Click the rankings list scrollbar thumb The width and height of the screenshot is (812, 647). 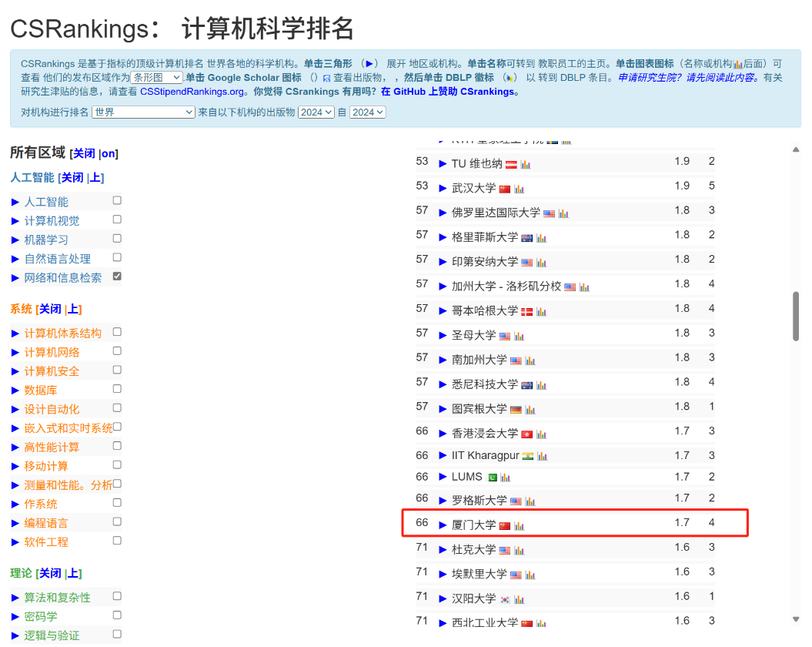pos(796,316)
